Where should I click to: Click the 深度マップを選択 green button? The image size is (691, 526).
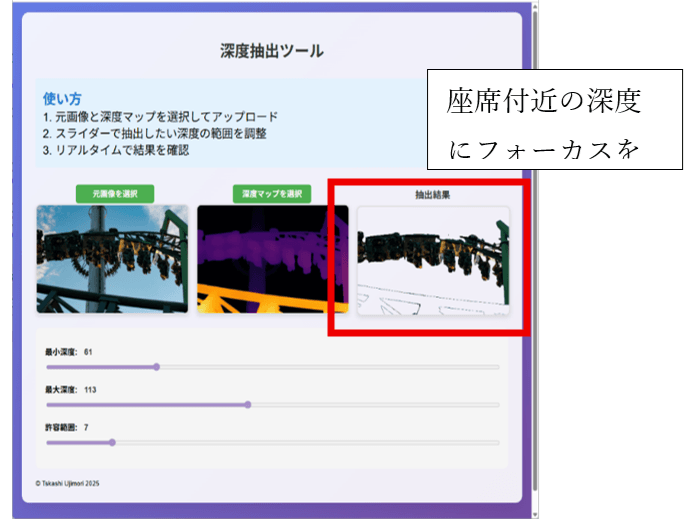pyautogui.click(x=272, y=194)
